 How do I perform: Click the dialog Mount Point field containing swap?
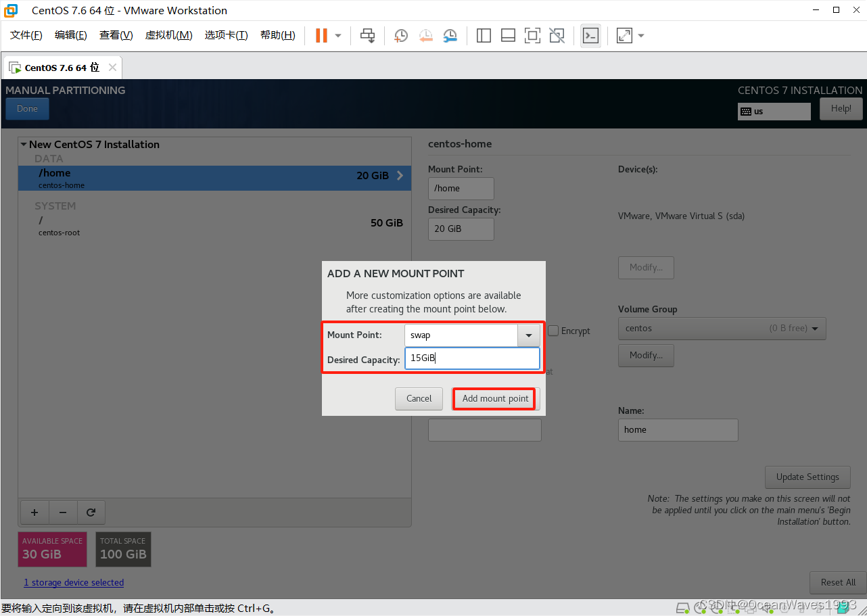(x=461, y=335)
